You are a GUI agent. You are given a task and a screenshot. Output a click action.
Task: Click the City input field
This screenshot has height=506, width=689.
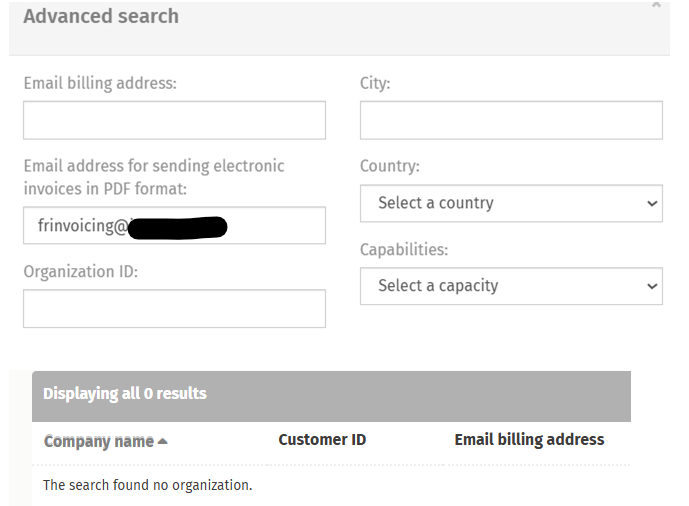point(511,120)
